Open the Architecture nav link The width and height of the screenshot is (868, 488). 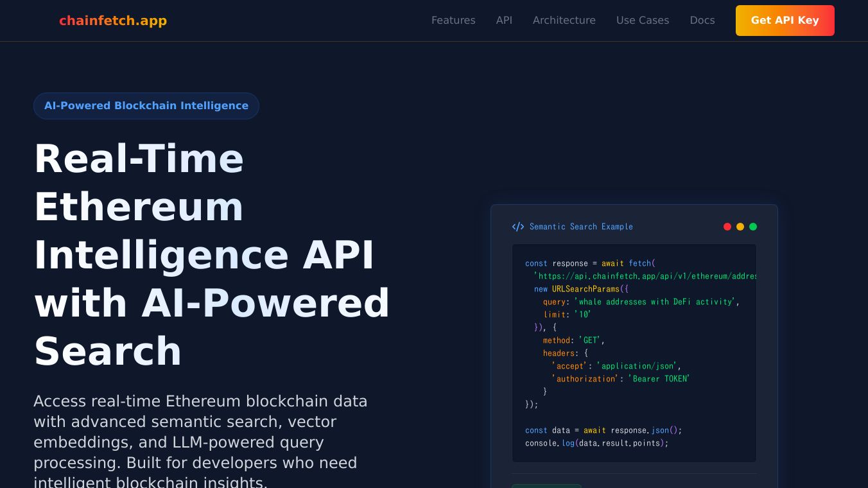click(564, 21)
